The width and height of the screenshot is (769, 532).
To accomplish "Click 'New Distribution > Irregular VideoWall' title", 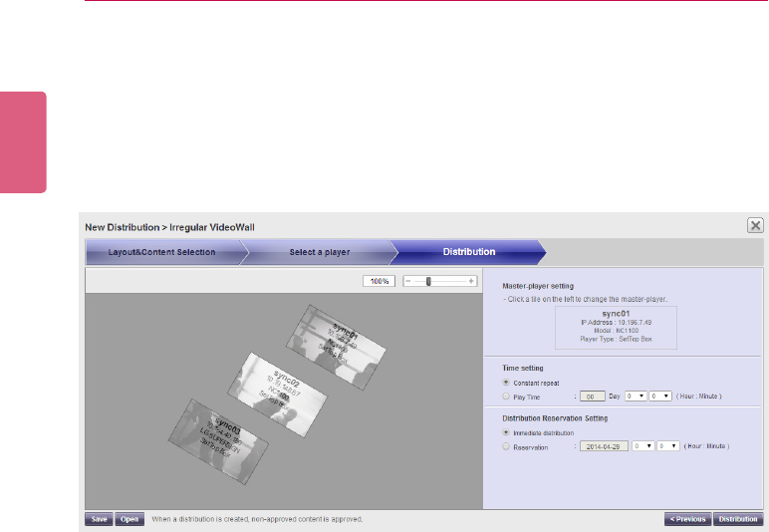I will pyautogui.click(x=169, y=227).
